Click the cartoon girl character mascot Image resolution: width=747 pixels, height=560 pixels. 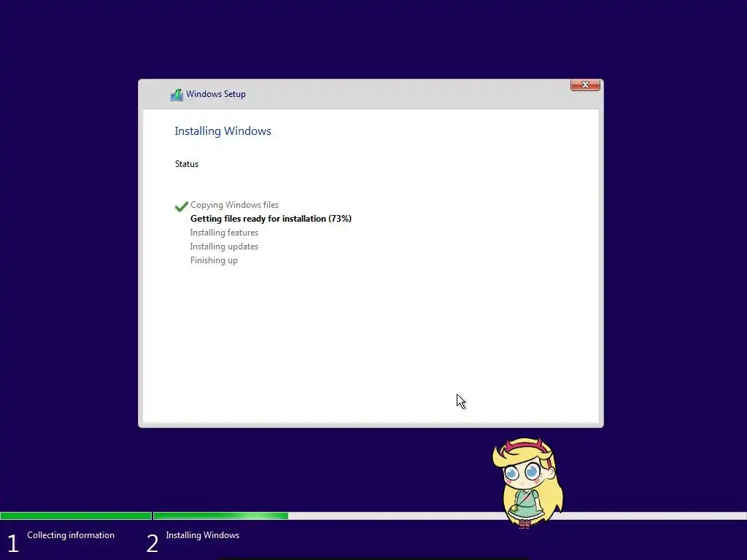527,483
